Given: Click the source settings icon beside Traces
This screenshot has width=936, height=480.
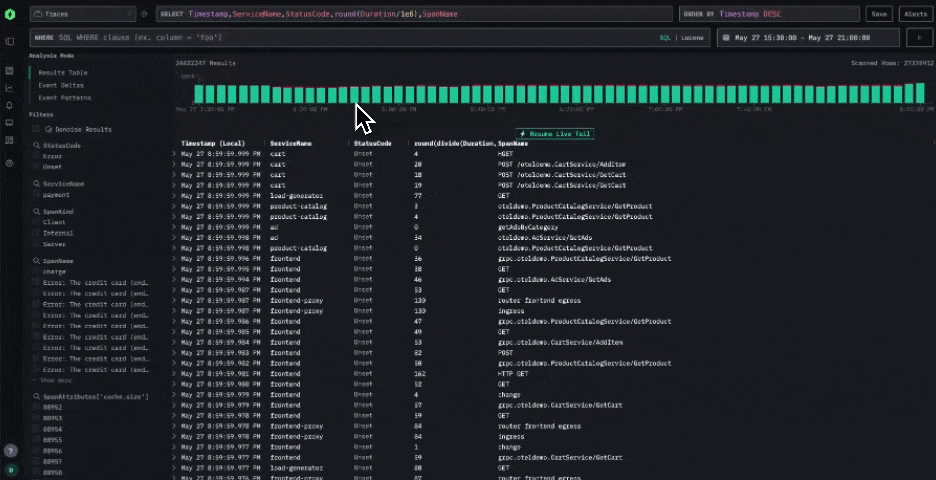Looking at the screenshot, I should 144,14.
